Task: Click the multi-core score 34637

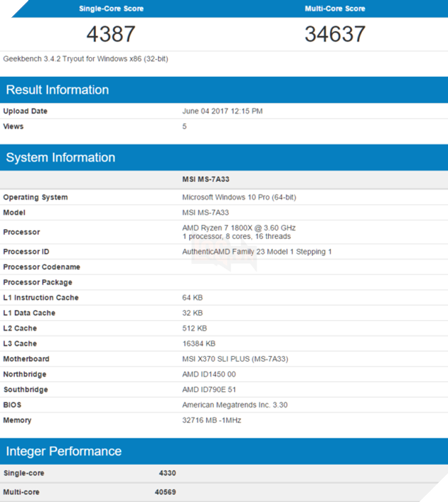Action: click(x=335, y=34)
